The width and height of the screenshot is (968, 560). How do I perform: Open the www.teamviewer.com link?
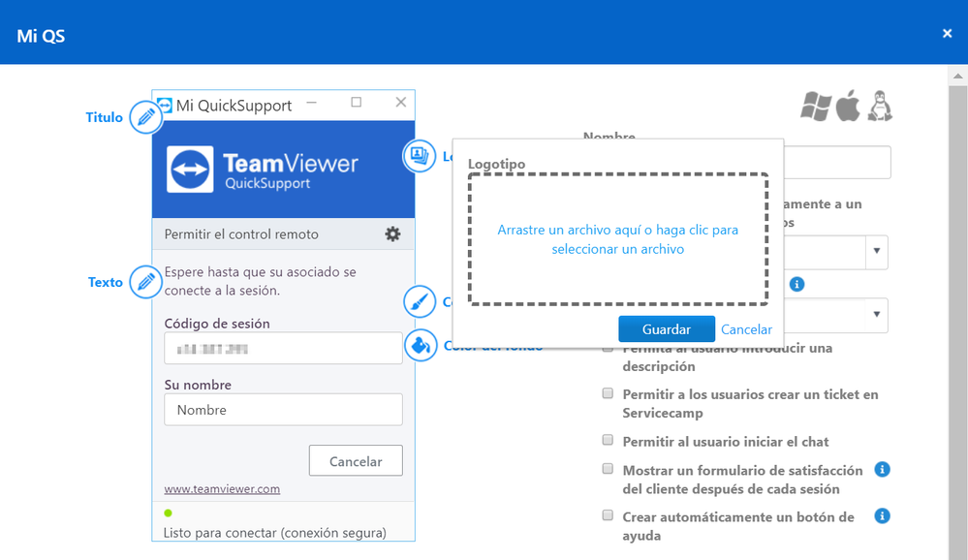pos(222,489)
